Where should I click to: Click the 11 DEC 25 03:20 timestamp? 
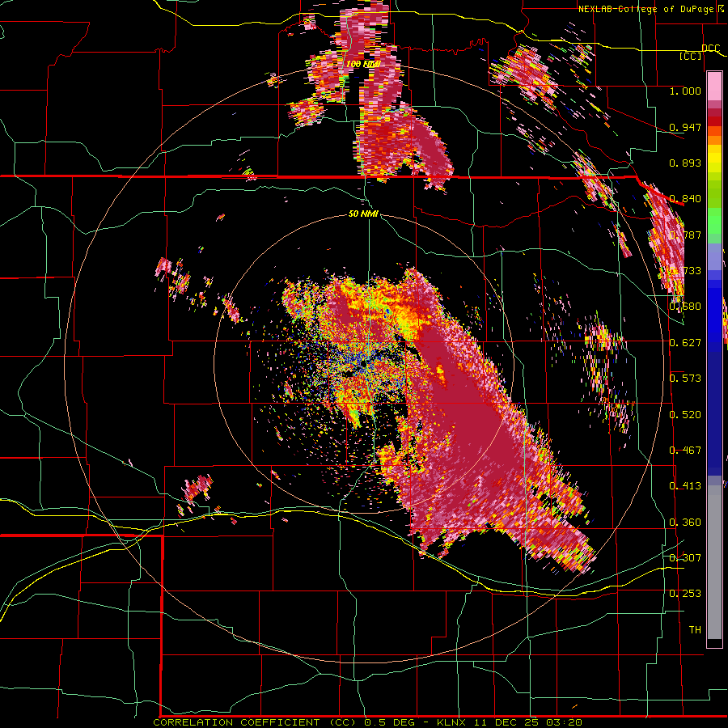[x=528, y=722]
